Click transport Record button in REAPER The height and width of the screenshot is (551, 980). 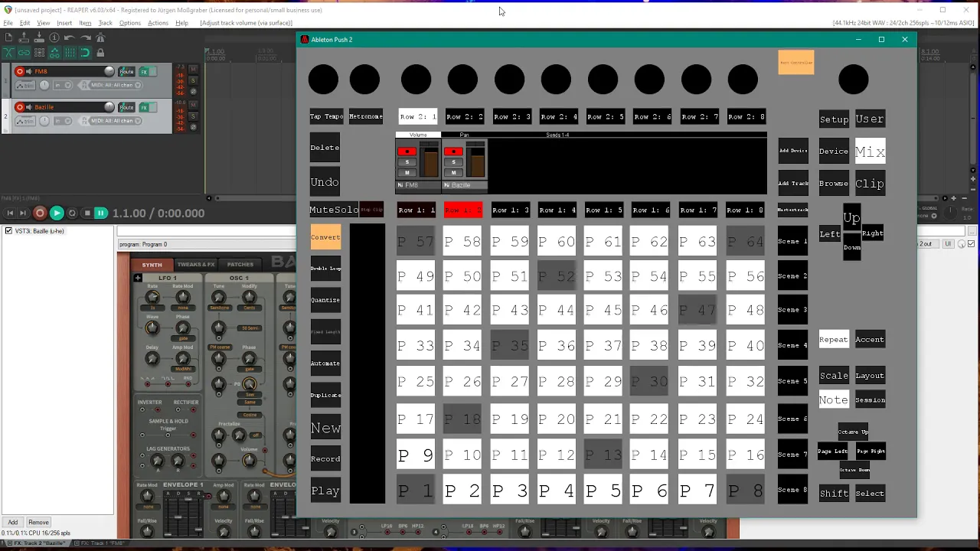pos(40,214)
